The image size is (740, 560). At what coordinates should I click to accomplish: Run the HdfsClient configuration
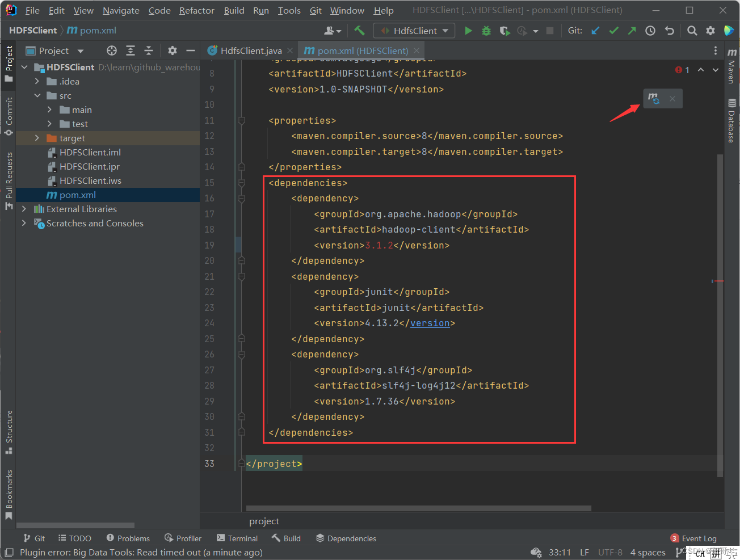pyautogui.click(x=468, y=31)
